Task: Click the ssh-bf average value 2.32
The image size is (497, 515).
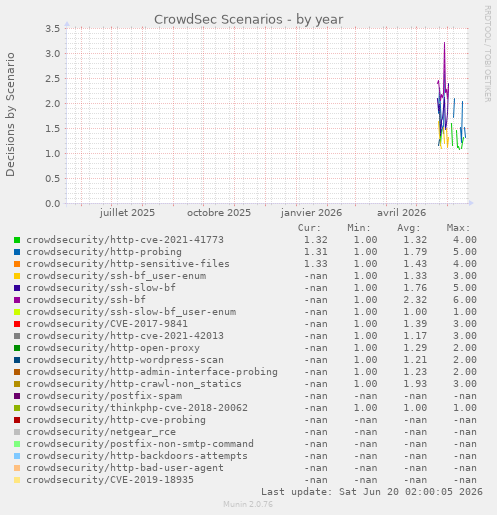Action: [415, 300]
